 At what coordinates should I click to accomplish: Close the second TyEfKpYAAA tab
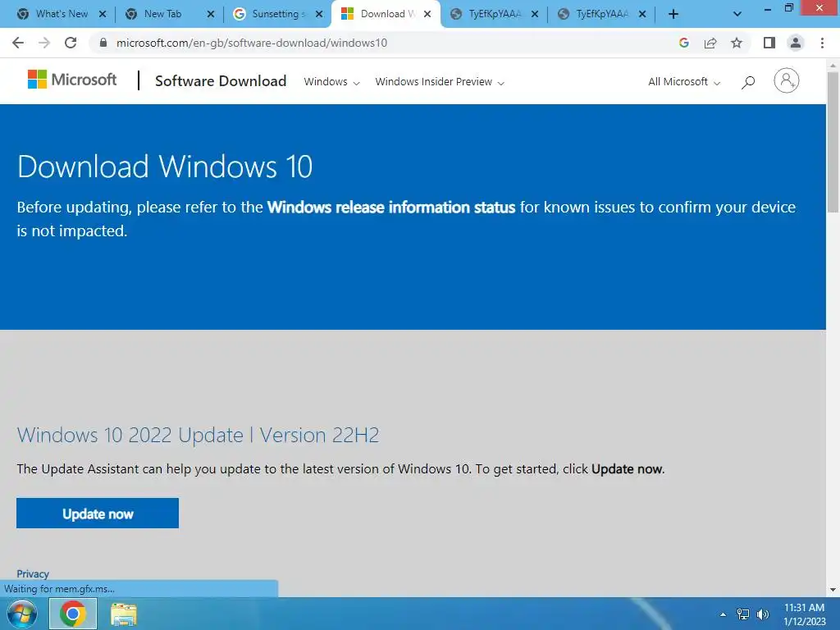coord(642,15)
